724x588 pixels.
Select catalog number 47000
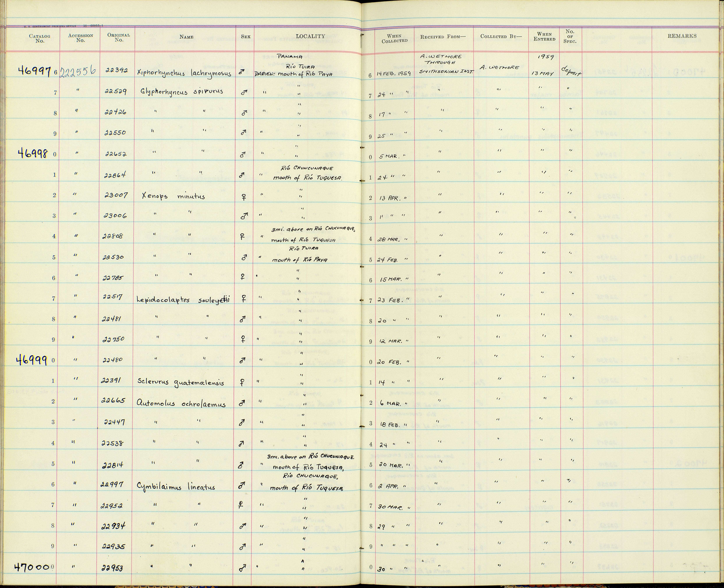point(32,567)
